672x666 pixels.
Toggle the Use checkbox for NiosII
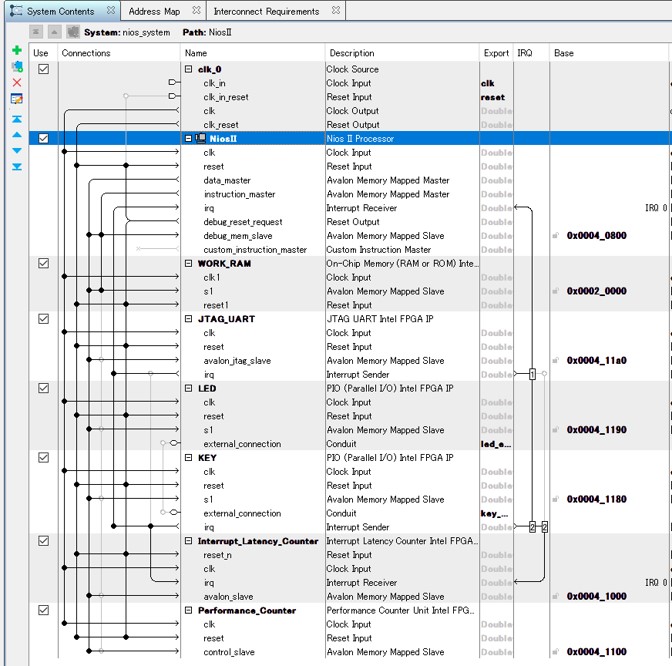[43, 138]
